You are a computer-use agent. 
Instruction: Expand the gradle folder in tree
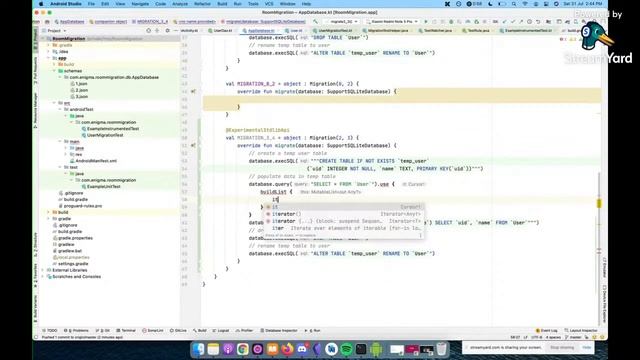[49, 219]
